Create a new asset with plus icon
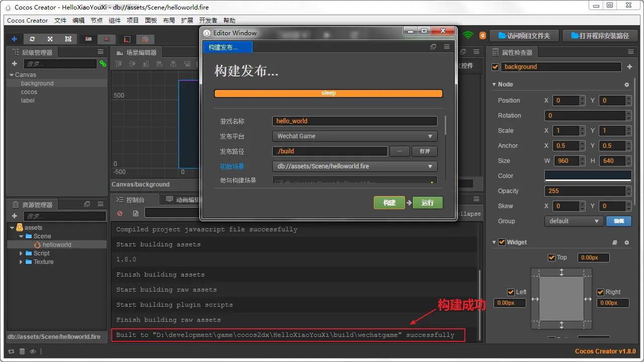Screen dimensions: 644x362 [14, 216]
